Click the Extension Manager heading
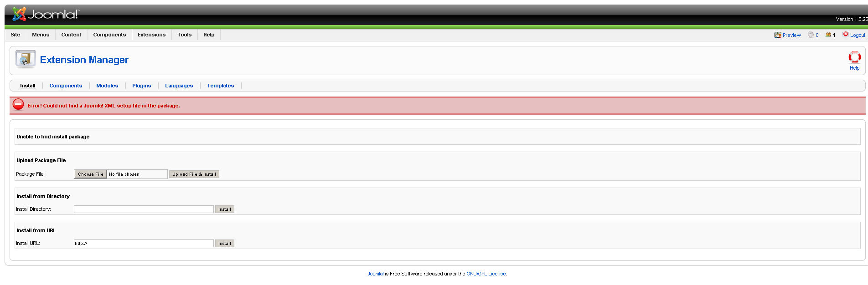The width and height of the screenshot is (868, 285). 84,60
